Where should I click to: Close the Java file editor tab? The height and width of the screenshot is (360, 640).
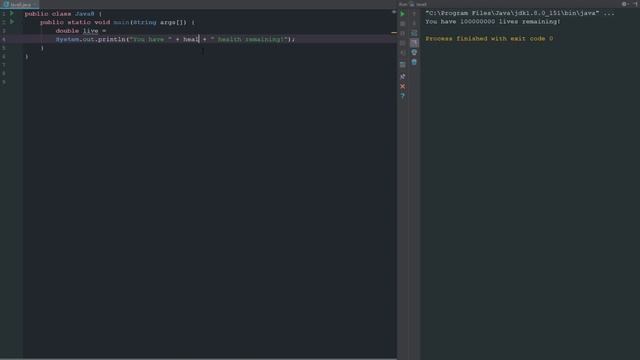click(36, 4)
